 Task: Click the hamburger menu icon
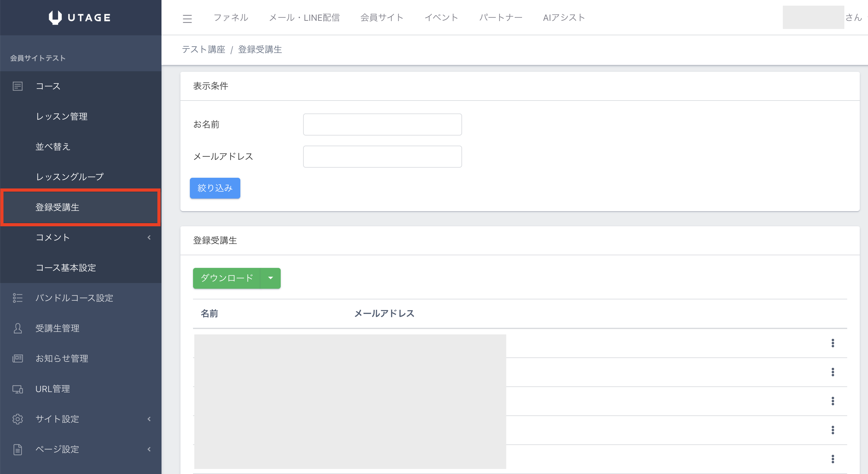point(187,18)
